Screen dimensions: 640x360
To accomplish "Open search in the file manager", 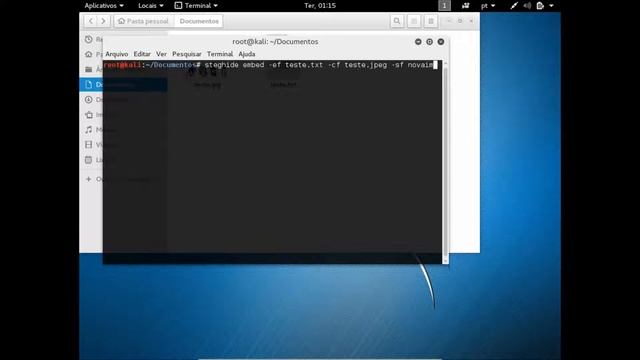I will coord(397,21).
